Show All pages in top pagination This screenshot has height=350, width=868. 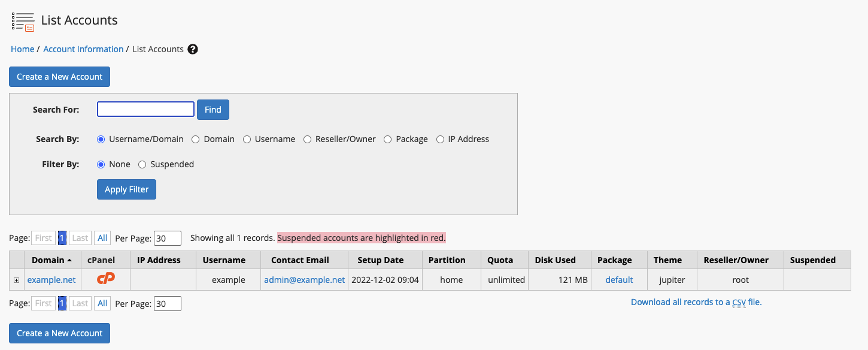click(x=102, y=238)
